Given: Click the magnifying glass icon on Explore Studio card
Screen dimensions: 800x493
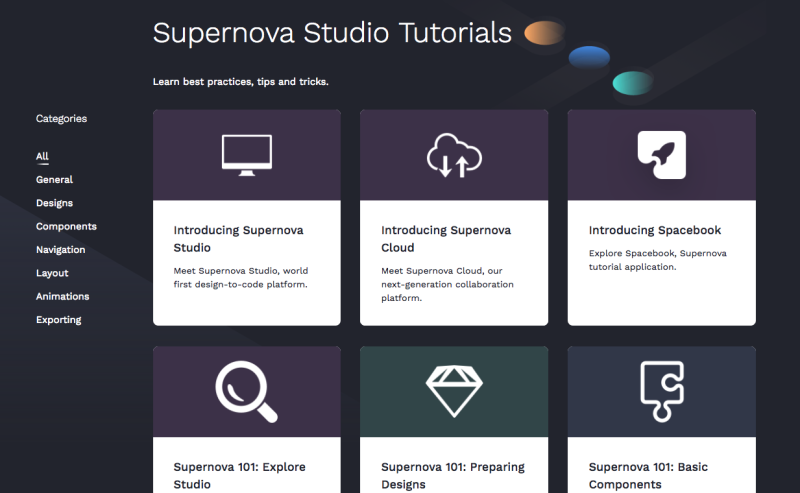Looking at the screenshot, I should click(x=247, y=391).
